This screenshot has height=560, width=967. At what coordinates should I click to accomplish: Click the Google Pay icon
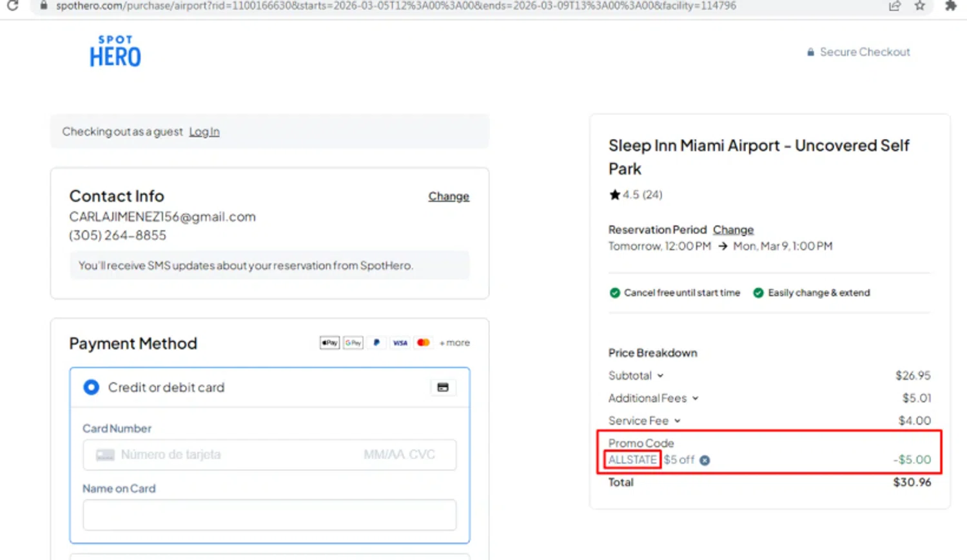pyautogui.click(x=353, y=343)
